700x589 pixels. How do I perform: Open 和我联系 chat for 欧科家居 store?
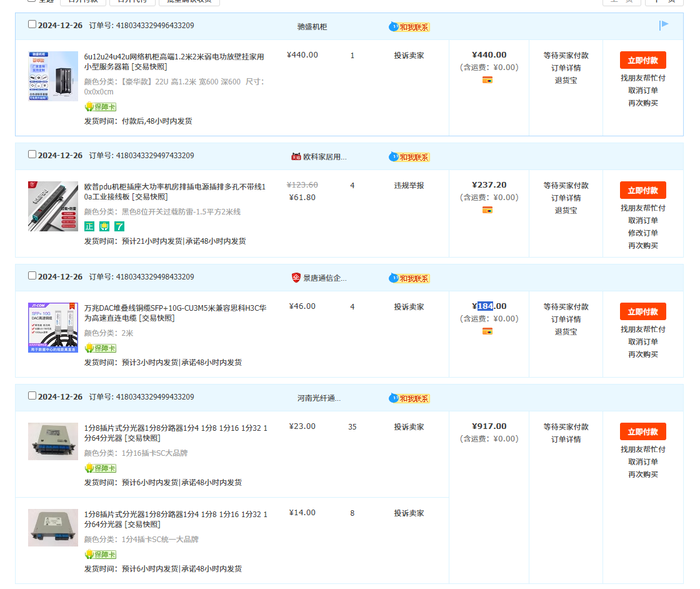[x=409, y=157]
